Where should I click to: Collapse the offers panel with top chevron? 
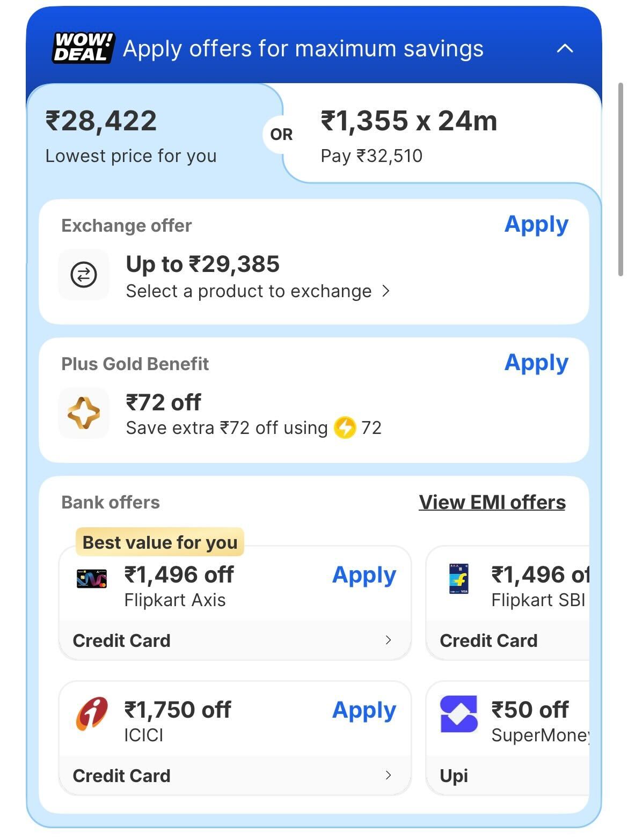(565, 49)
